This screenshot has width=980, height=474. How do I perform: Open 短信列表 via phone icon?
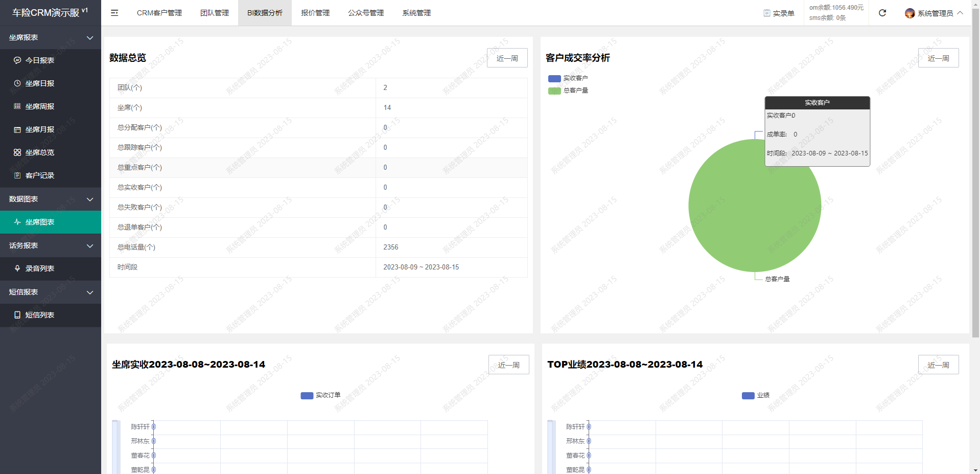(x=17, y=315)
